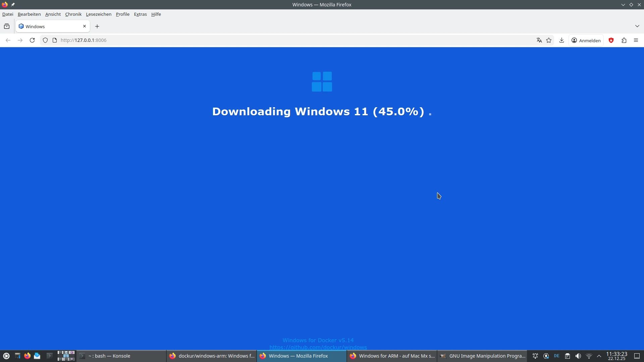This screenshot has height=362, width=644.
Task: Reload the current page
Action: coord(32,40)
